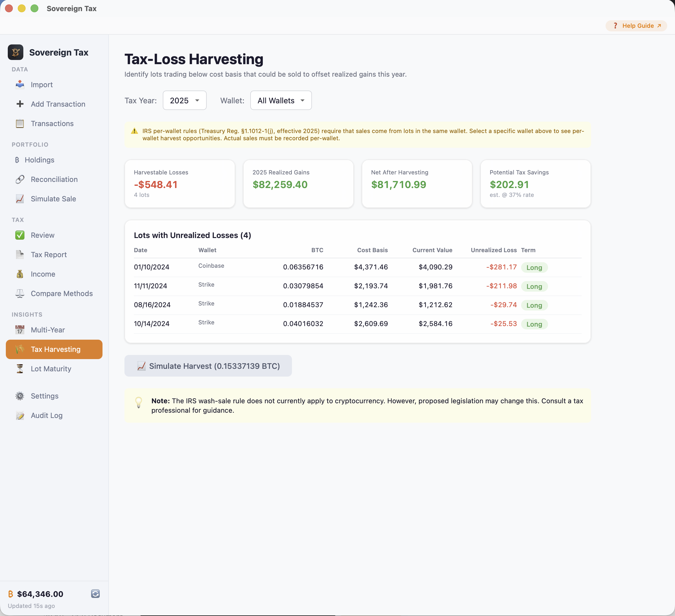This screenshot has height=616, width=675.
Task: Select Compare Methods scales icon
Action: click(20, 294)
